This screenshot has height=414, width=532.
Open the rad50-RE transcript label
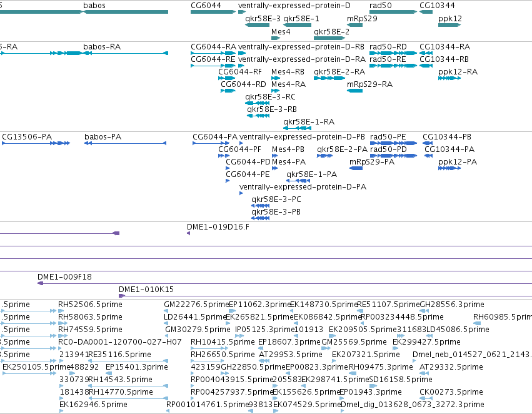pyautogui.click(x=388, y=59)
